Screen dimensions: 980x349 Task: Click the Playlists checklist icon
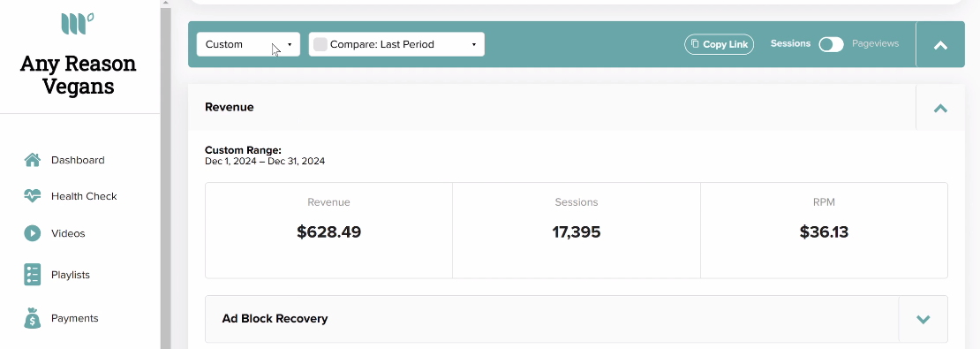pyautogui.click(x=33, y=275)
